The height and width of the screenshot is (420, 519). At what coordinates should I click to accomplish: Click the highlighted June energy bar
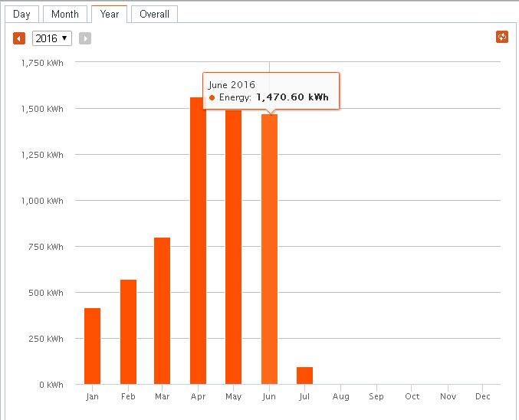[x=269, y=249]
